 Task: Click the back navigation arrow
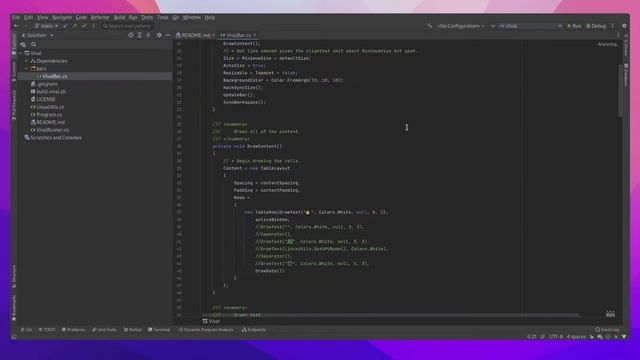16,26
